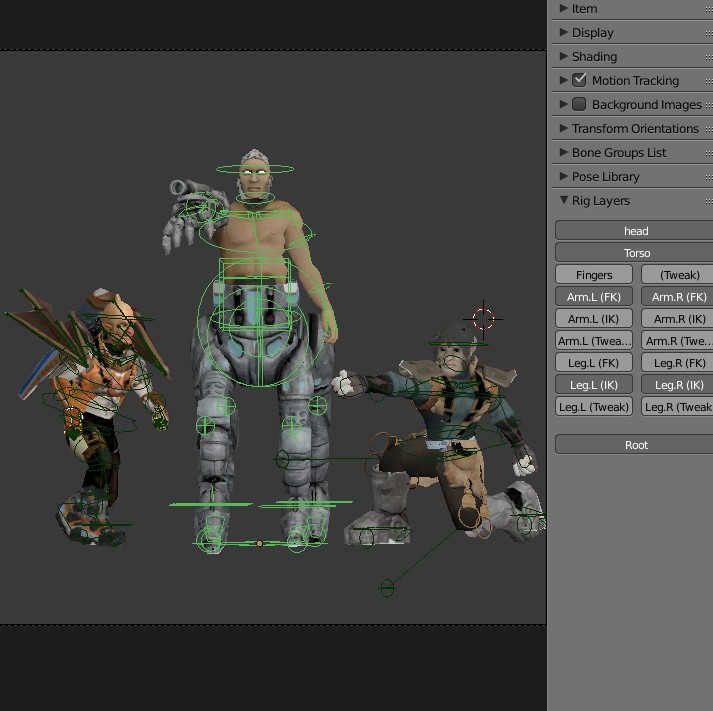Toggle the Root rig layer
Viewport: 713px width, 711px height.
tap(634, 445)
